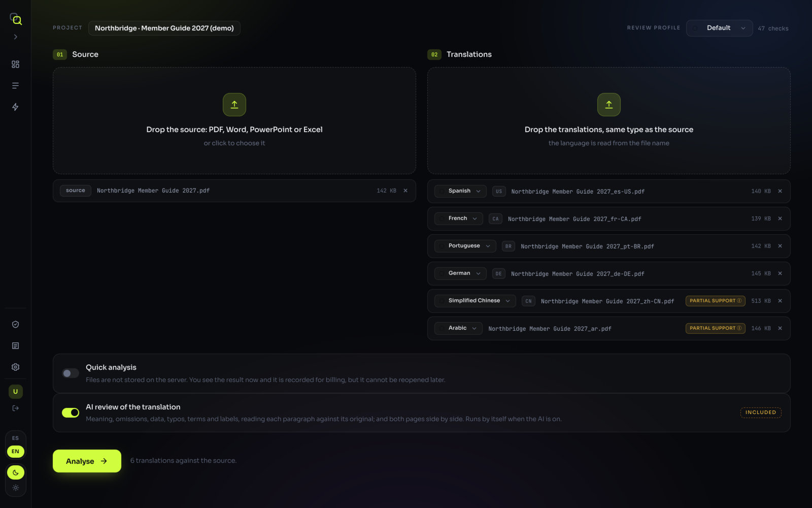Open the shield check sidebar icon
The width and height of the screenshot is (812, 508).
[x=15, y=325]
